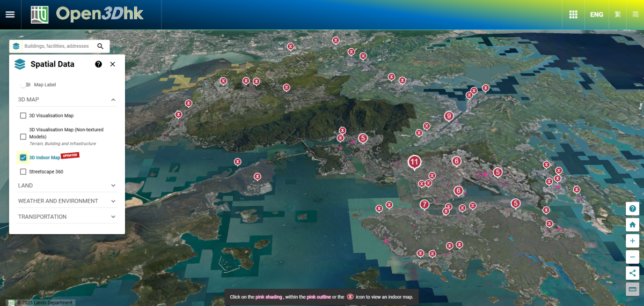Zoom out with the minus button
644x306 pixels.
point(633,257)
